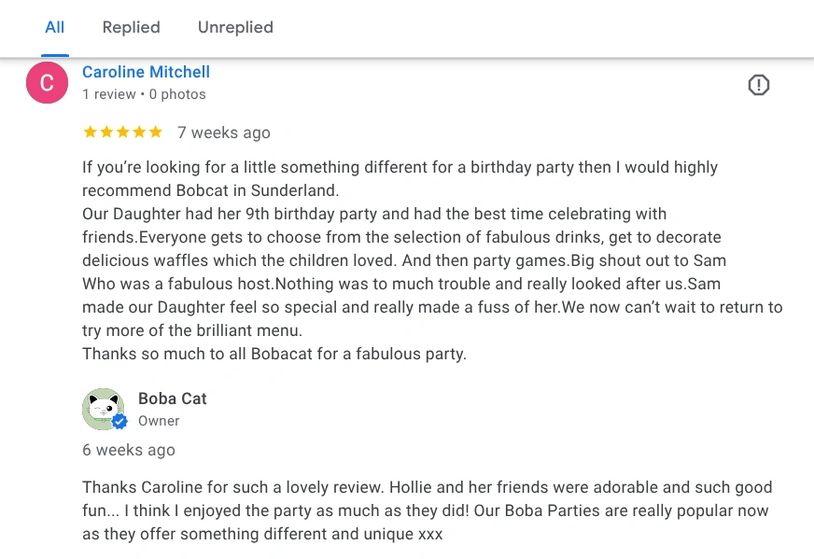Viewport: 814px width, 559px height.
Task: Click the '1 review' count text
Action: [x=109, y=94]
